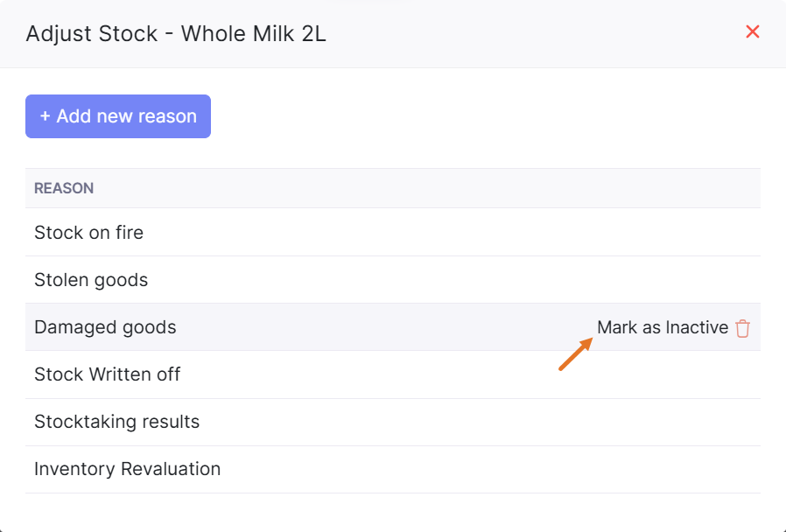Select the Stock on fire reason

tap(88, 233)
